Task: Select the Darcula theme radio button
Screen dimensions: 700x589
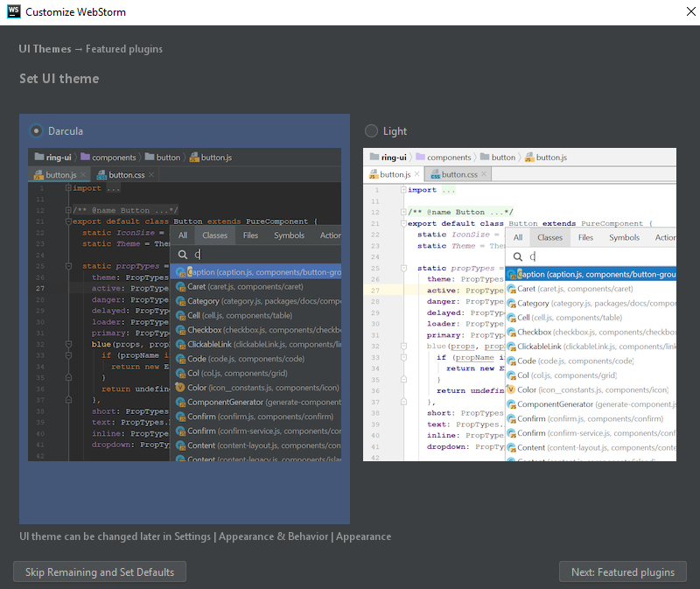Action: tap(36, 130)
